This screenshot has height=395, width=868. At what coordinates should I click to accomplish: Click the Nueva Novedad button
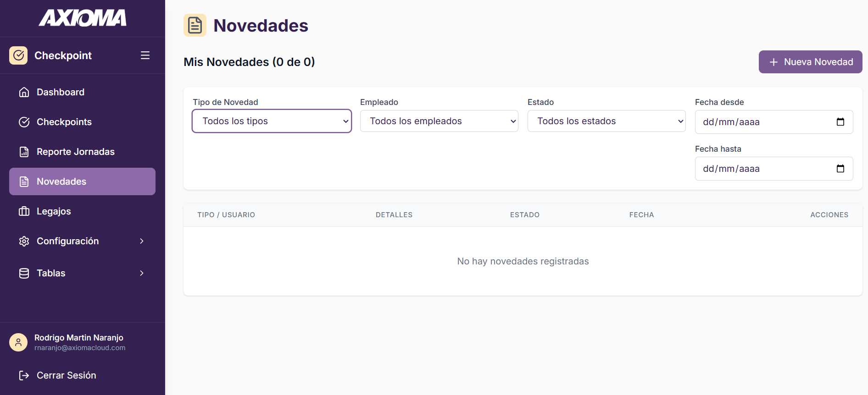[x=810, y=62]
